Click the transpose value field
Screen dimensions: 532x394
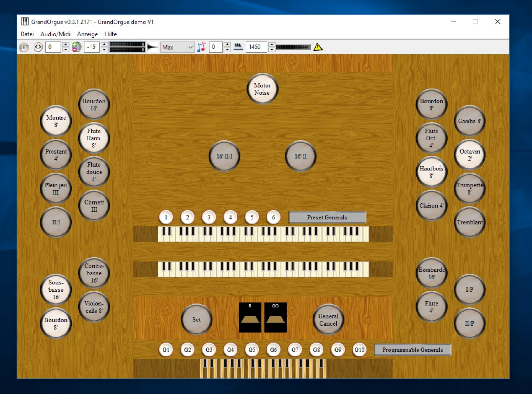click(x=216, y=47)
